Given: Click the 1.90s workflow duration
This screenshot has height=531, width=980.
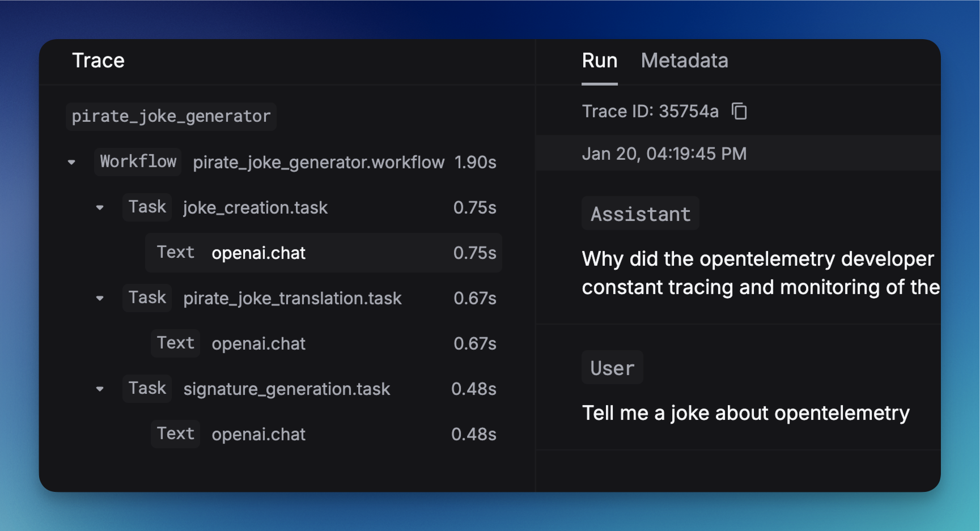Looking at the screenshot, I should click(x=475, y=163).
